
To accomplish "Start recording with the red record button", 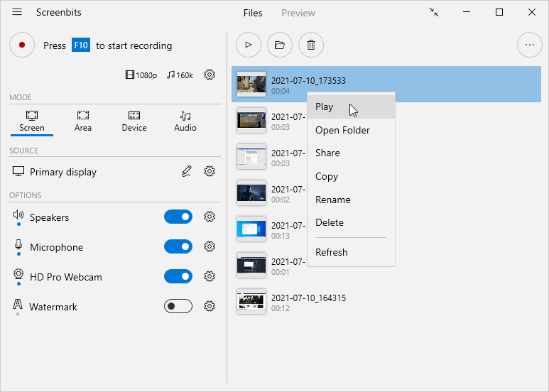I will tap(22, 45).
